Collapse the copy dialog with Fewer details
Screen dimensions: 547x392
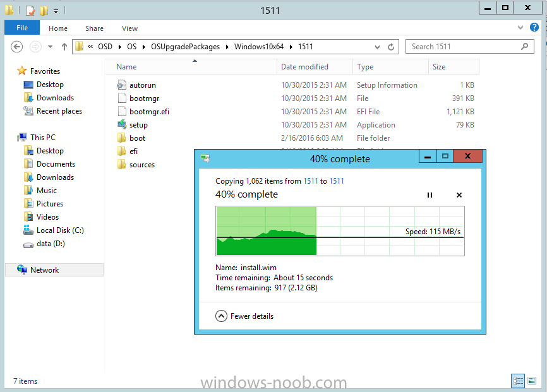pyautogui.click(x=244, y=316)
